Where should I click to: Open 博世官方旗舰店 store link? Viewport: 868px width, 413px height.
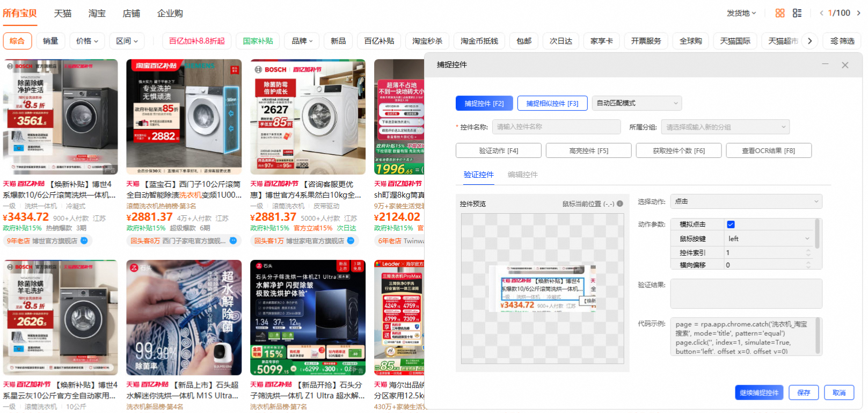[55, 241]
